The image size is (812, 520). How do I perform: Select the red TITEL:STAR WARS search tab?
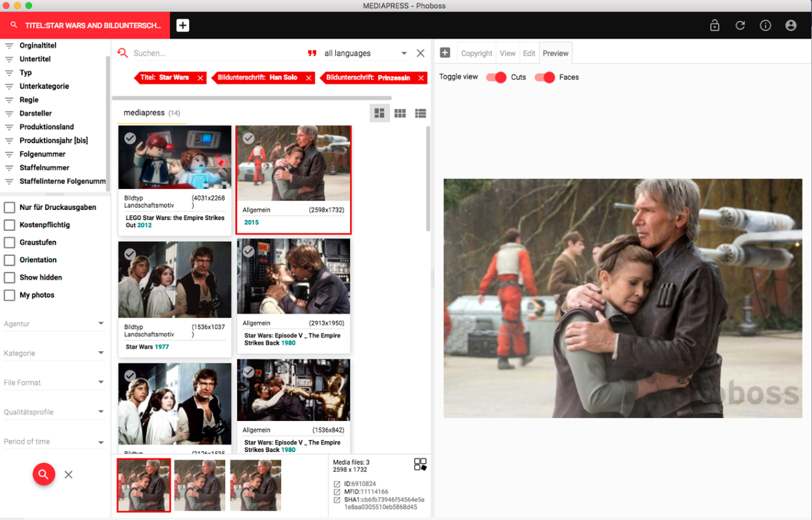pos(85,25)
